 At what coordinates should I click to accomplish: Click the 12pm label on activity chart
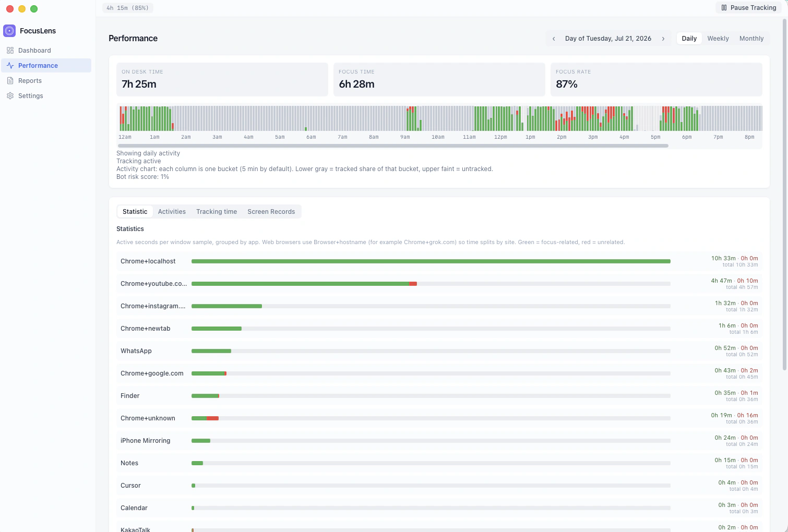click(500, 137)
